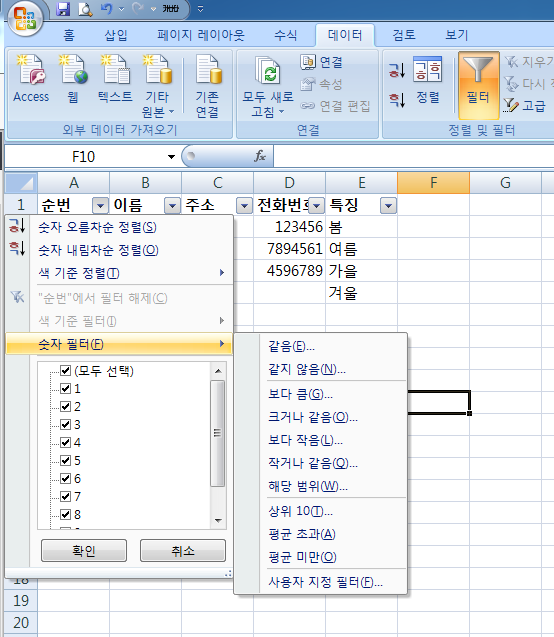Sort ascending icon in ribbon
This screenshot has height=637, width=554.
click(x=397, y=70)
